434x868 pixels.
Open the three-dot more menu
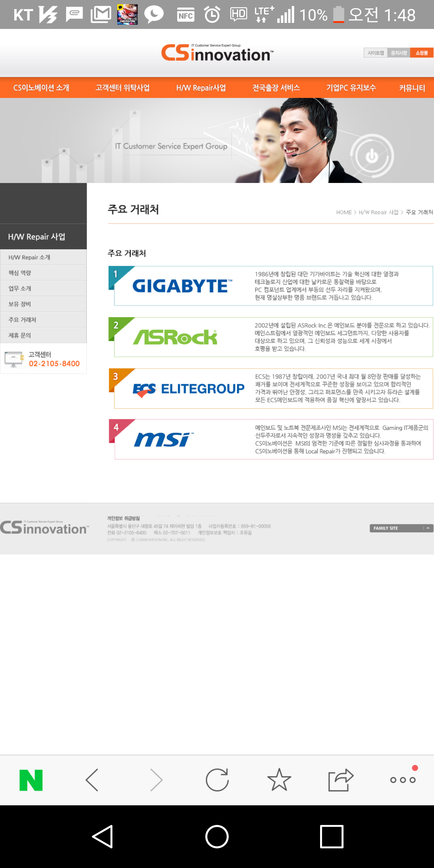pyautogui.click(x=403, y=780)
